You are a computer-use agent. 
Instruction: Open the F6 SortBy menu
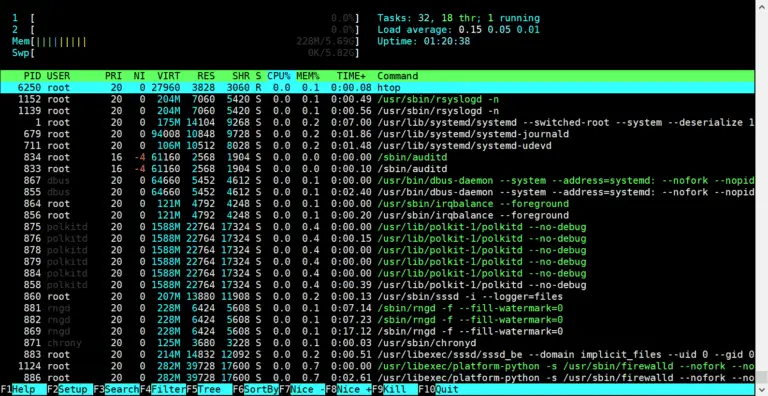click(256, 390)
